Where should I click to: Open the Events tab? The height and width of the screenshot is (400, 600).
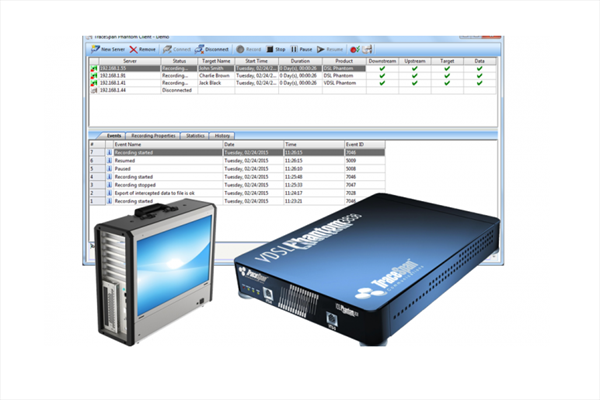tap(114, 136)
